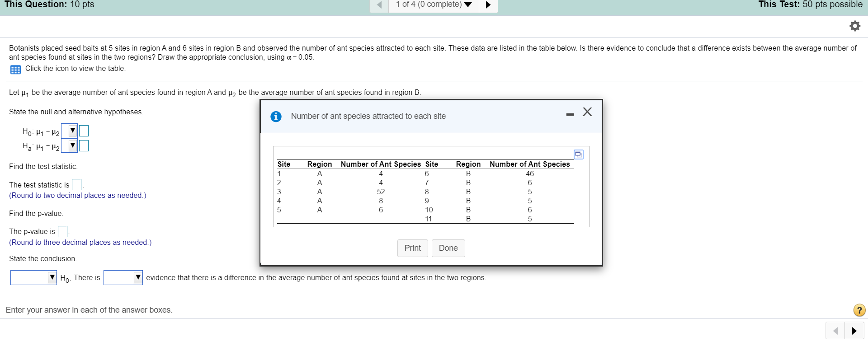Click the first 'Site' column header
Viewport: 868px width, 342px height.
point(284,164)
